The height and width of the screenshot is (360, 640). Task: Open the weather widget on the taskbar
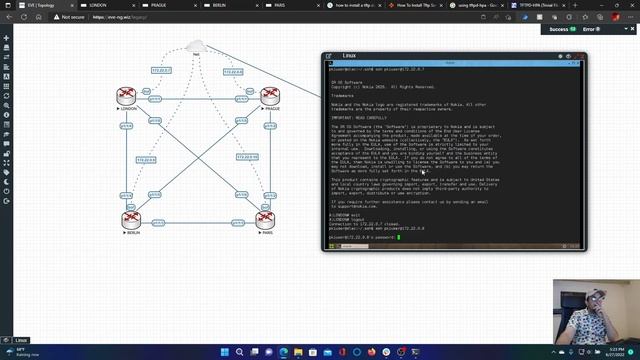[x=21, y=352]
